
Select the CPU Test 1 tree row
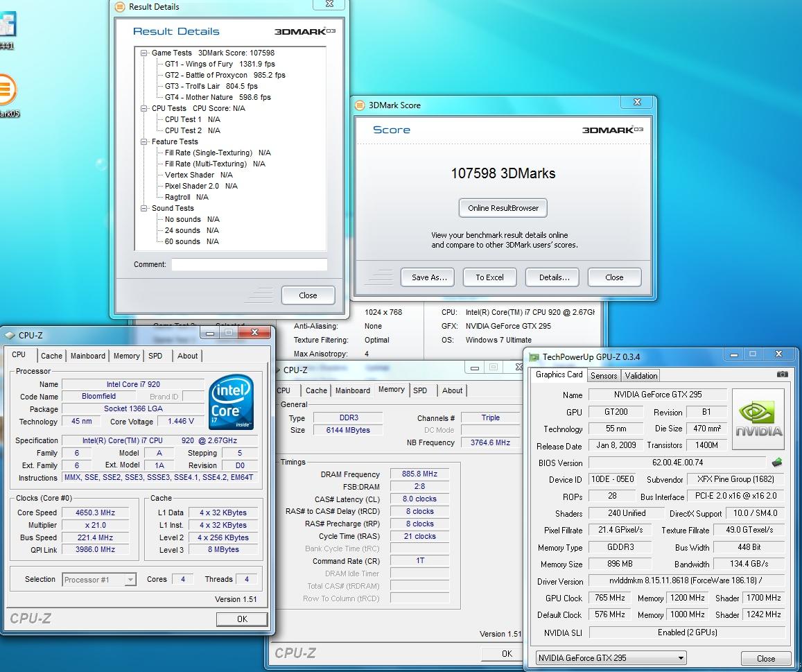[x=192, y=119]
